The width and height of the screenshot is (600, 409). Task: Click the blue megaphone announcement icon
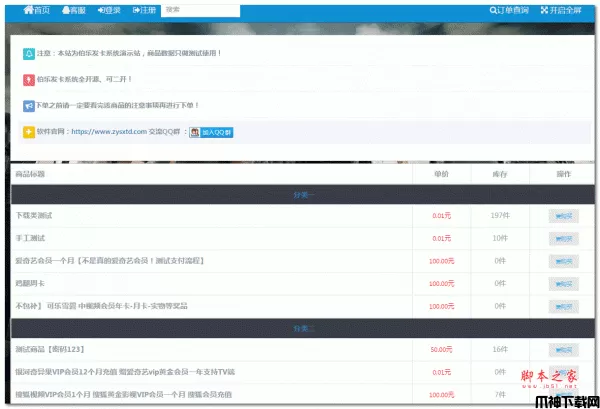[x=29, y=106]
